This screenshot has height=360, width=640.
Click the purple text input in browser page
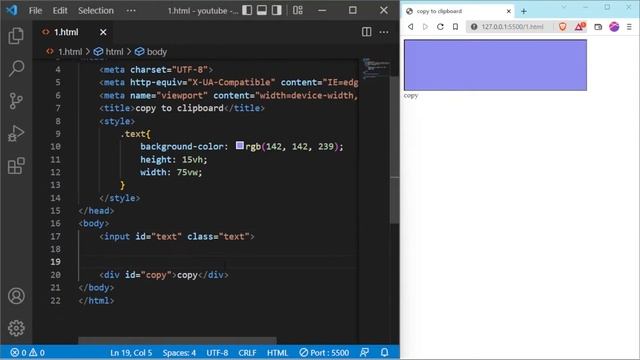click(496, 65)
